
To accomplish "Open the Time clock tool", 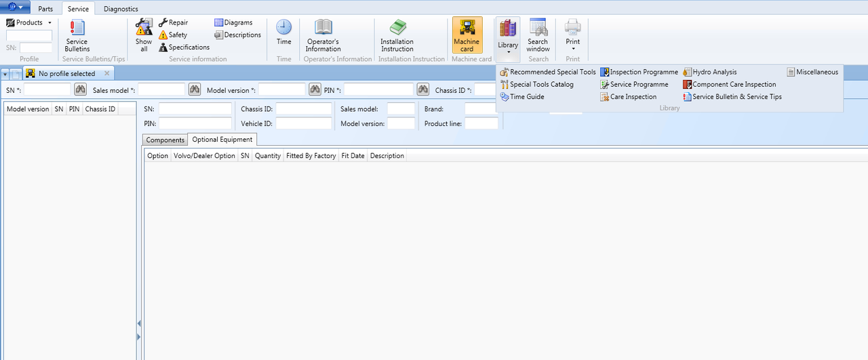I will pyautogui.click(x=284, y=33).
